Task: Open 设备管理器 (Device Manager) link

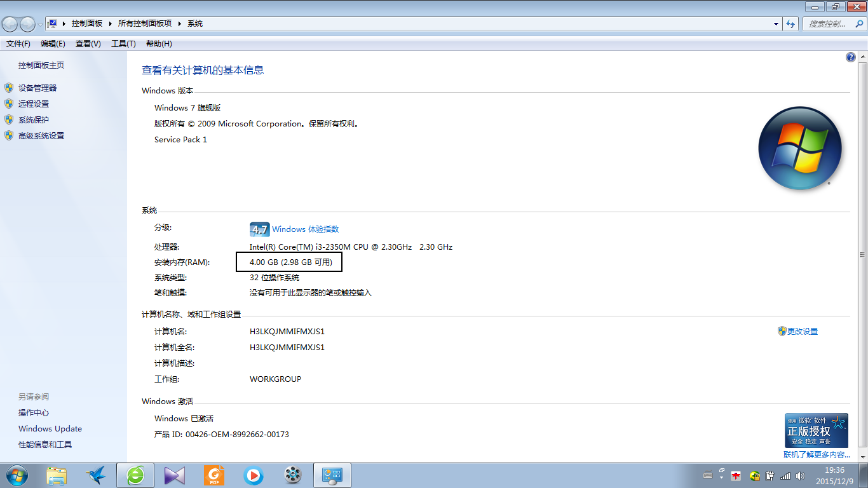Action: click(x=37, y=88)
